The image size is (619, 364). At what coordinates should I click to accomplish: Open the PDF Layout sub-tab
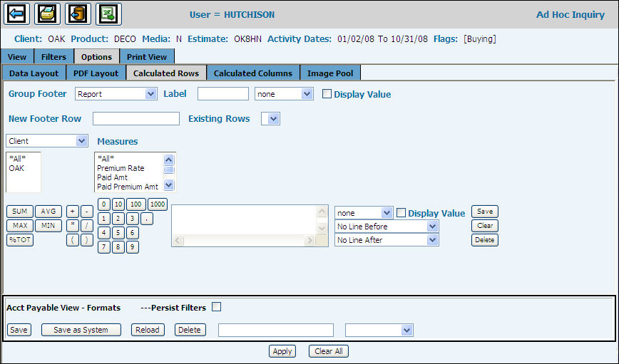click(x=96, y=73)
